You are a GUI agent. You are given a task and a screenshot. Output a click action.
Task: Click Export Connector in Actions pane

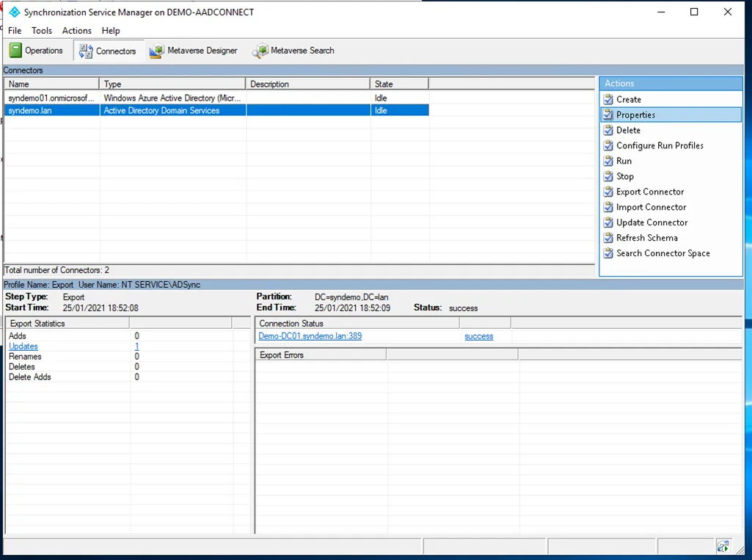[x=650, y=192]
